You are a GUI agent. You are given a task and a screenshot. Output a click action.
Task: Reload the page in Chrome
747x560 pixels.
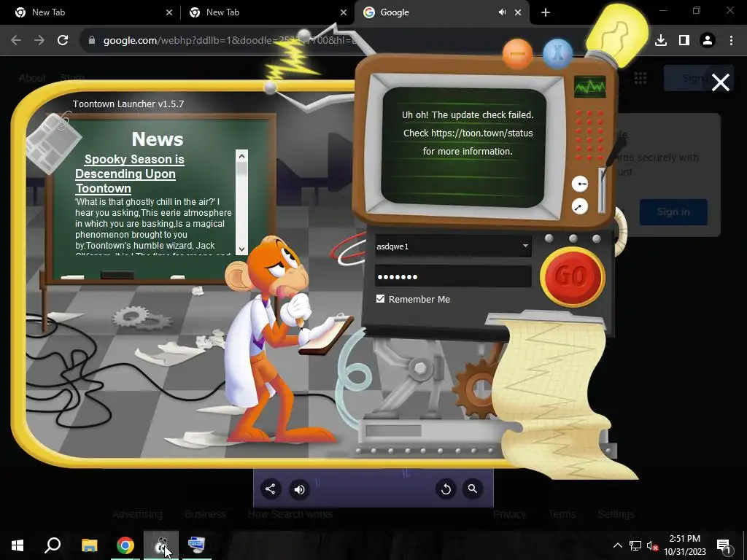pyautogui.click(x=63, y=40)
